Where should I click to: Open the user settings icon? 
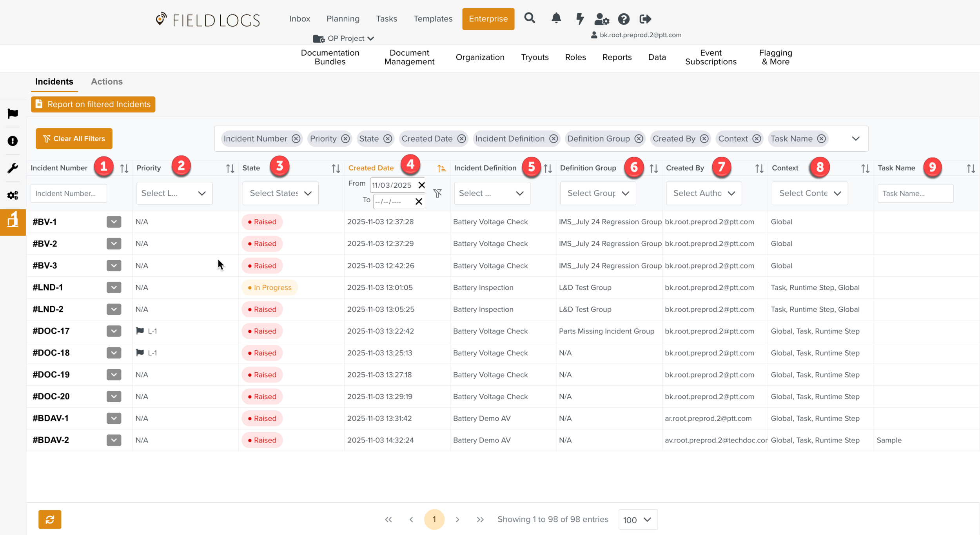[601, 19]
